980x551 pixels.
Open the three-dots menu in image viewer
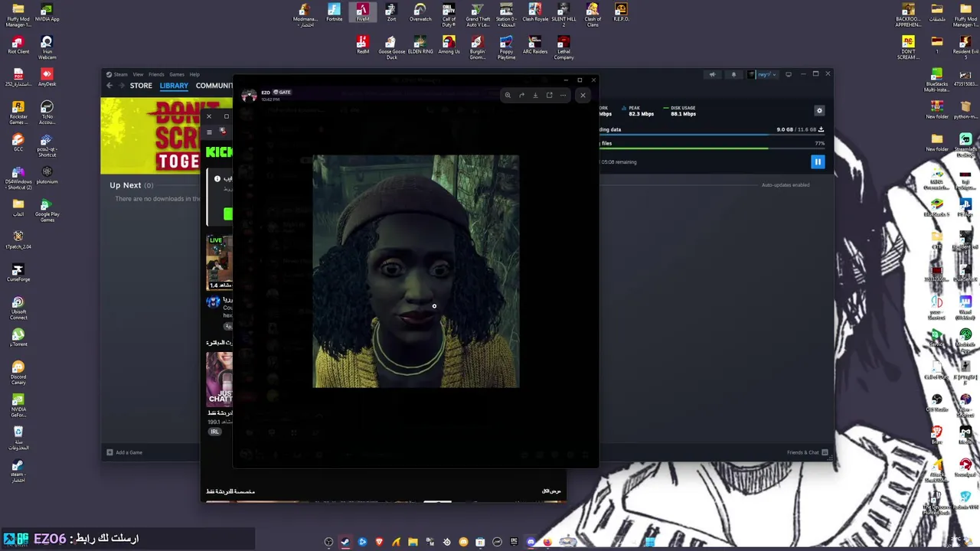pyautogui.click(x=563, y=95)
